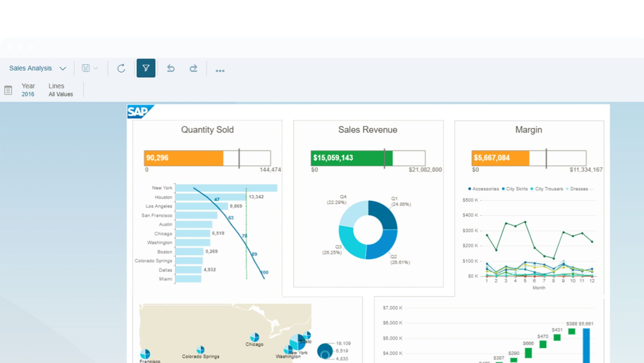The image size is (644, 363).
Task: Toggle Accessories series in Margin legend
Action: [483, 189]
